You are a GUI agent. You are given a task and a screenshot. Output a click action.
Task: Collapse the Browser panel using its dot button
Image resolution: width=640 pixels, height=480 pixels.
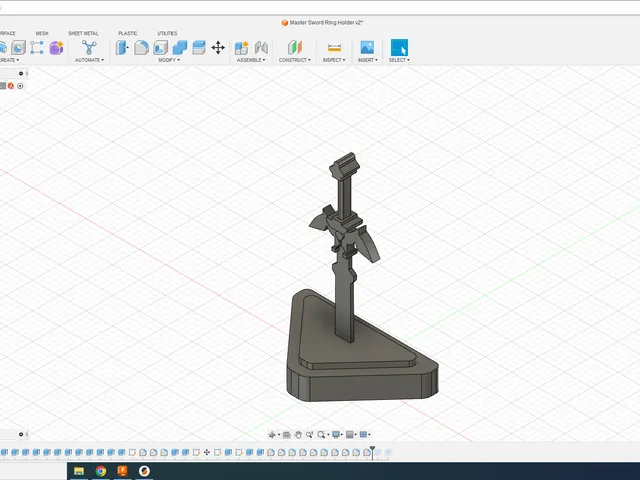[x=21, y=73]
